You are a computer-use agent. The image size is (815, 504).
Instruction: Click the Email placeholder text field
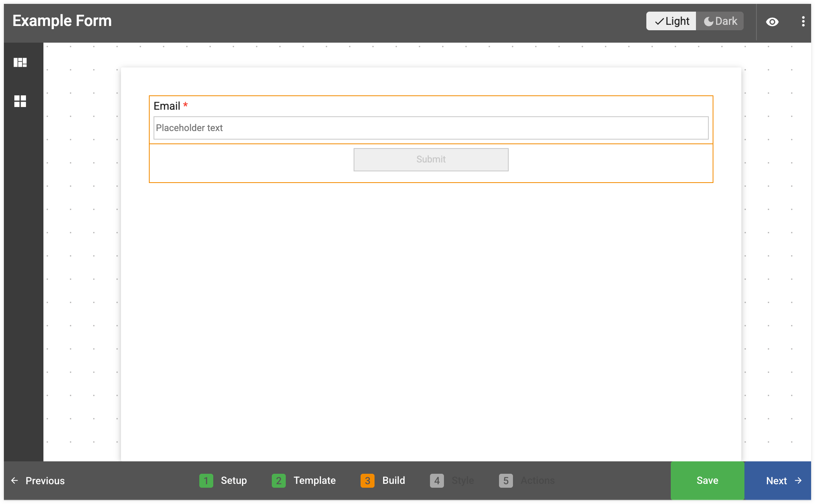[x=431, y=128]
